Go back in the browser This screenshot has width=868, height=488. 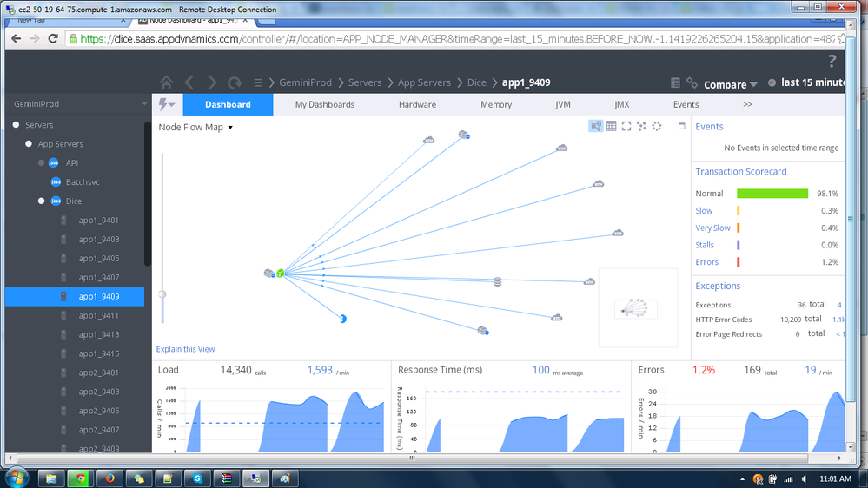(x=16, y=39)
